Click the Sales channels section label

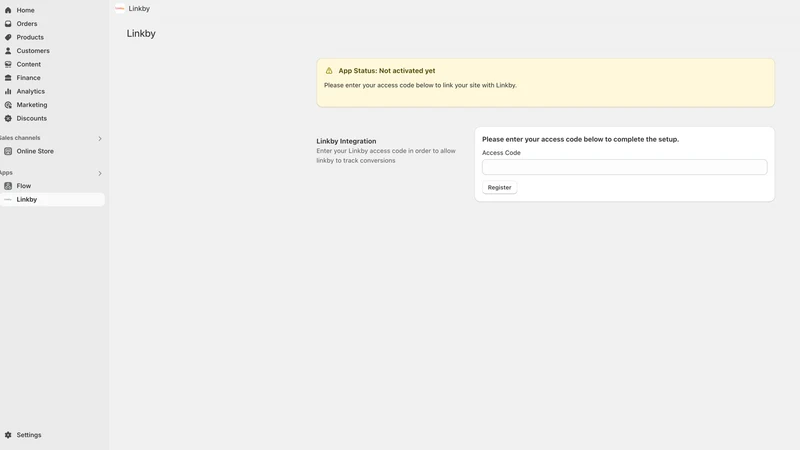point(20,138)
